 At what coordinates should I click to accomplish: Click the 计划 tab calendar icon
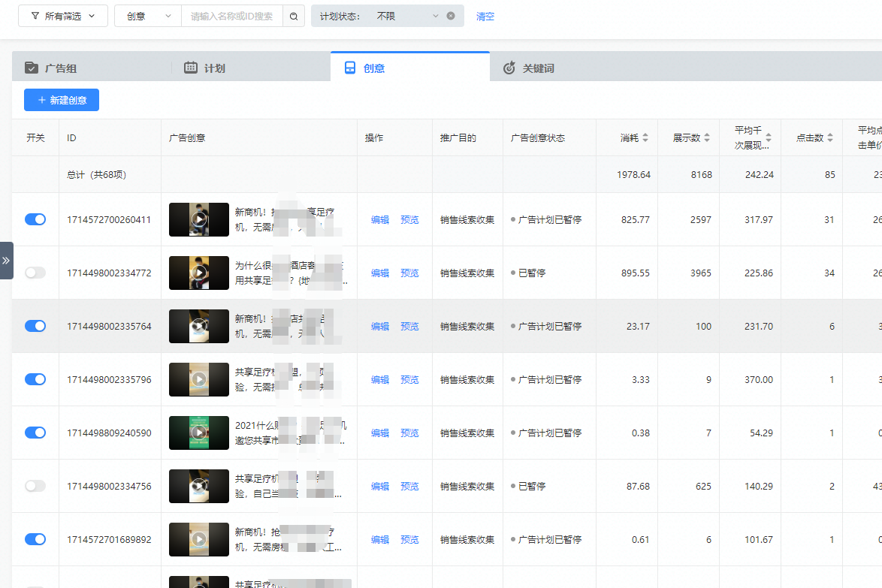point(191,68)
